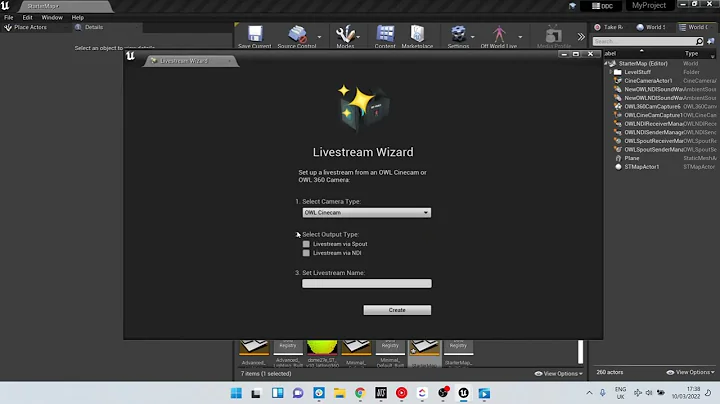The image size is (720, 404).
Task: Click the Save Current toolbar icon
Action: [x=255, y=36]
